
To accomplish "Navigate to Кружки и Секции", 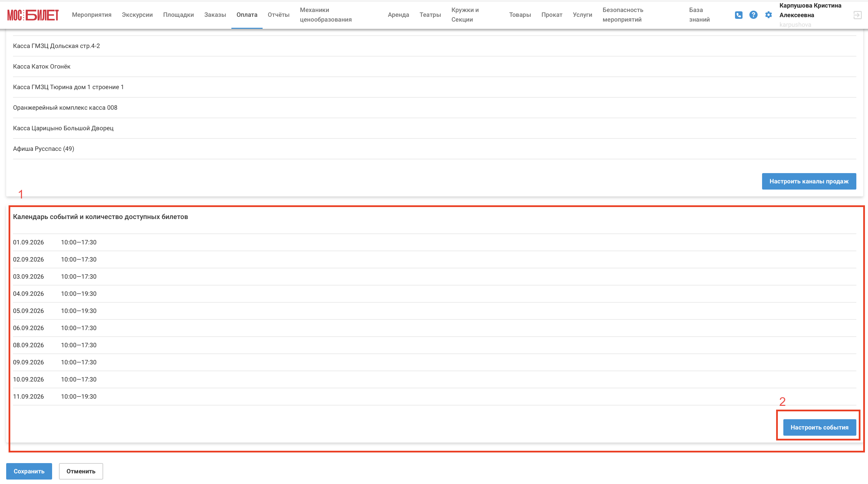I will pyautogui.click(x=465, y=15).
